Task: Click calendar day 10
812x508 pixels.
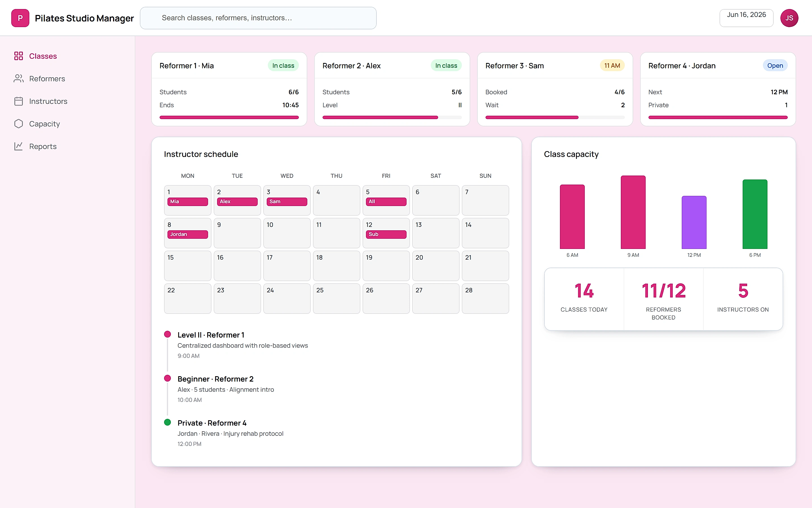Action: click(x=287, y=233)
